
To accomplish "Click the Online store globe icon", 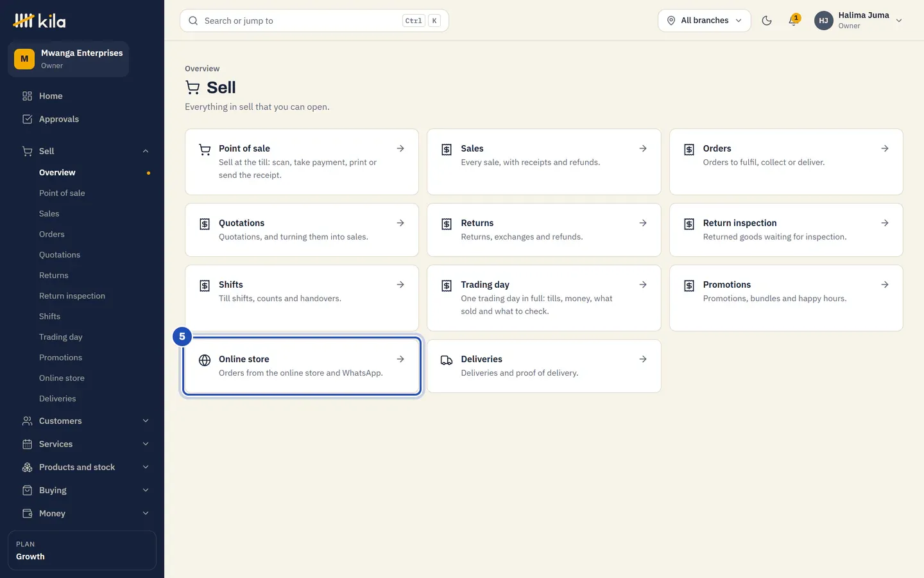I will click(205, 360).
